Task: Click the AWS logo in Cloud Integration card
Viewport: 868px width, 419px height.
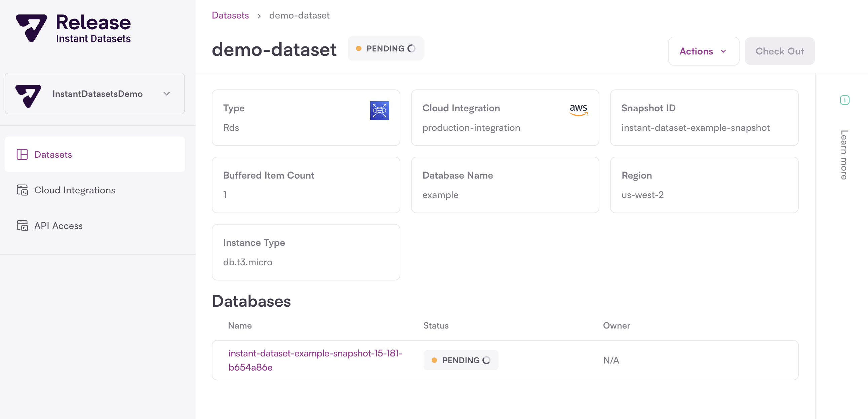Action: pos(578,110)
